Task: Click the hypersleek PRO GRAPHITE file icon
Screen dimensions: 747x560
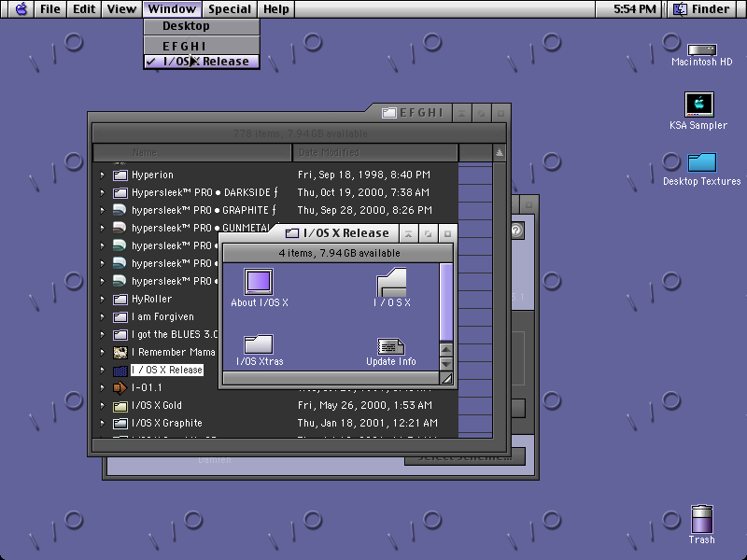Action: coord(120,210)
